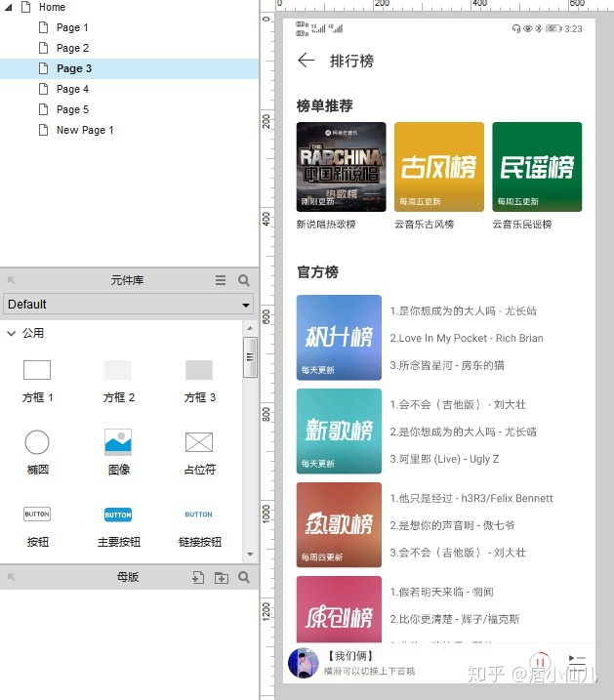Click the headphone status icon

point(516,29)
